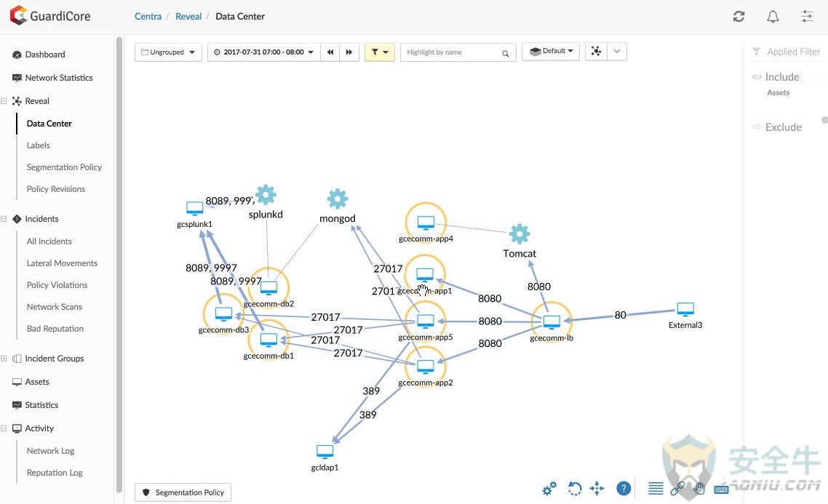Open the filter funnel dropdown

click(x=380, y=52)
